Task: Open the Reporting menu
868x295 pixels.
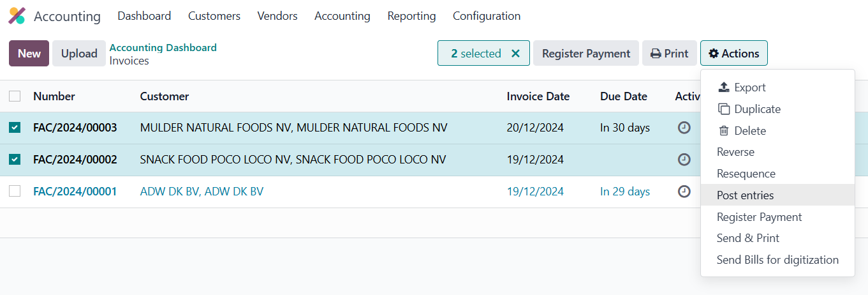Action: coord(411,16)
